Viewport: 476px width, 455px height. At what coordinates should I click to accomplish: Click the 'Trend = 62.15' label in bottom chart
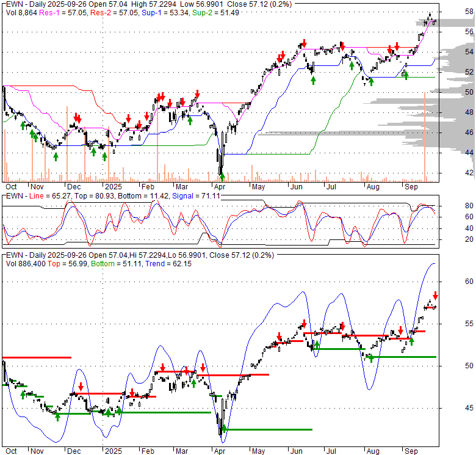[168, 264]
